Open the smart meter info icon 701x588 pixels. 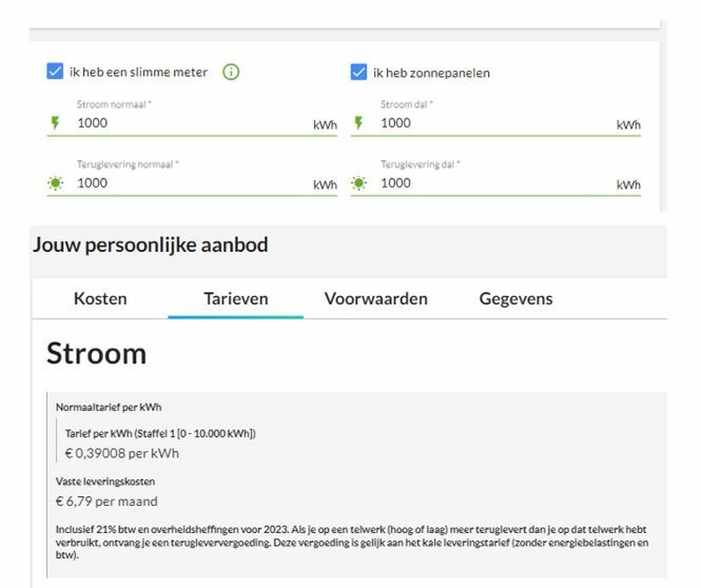click(x=231, y=72)
